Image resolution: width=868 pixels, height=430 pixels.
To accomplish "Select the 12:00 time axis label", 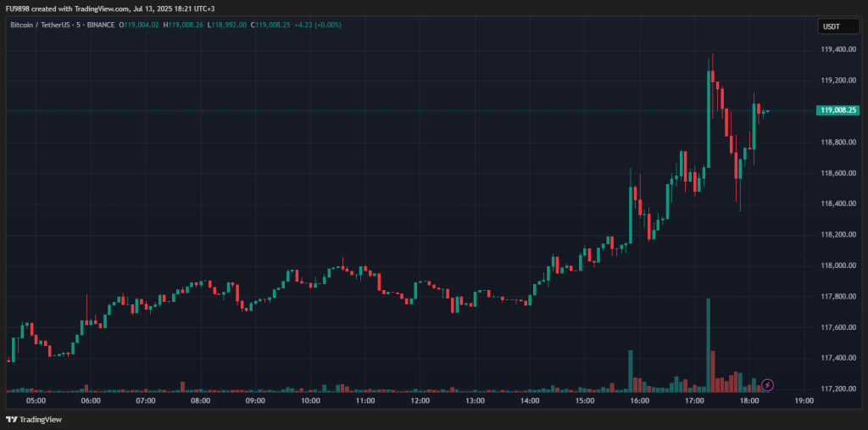I will [x=420, y=401].
